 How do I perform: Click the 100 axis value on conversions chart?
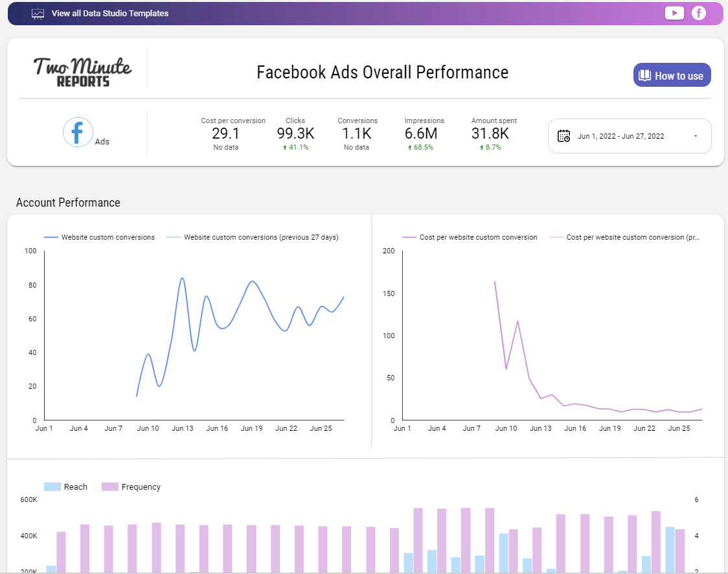[x=30, y=251]
